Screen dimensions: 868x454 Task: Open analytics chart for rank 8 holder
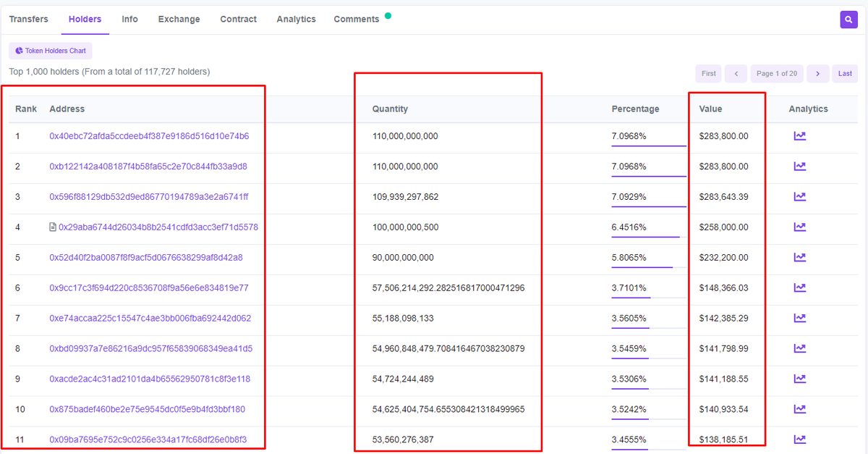[799, 349]
